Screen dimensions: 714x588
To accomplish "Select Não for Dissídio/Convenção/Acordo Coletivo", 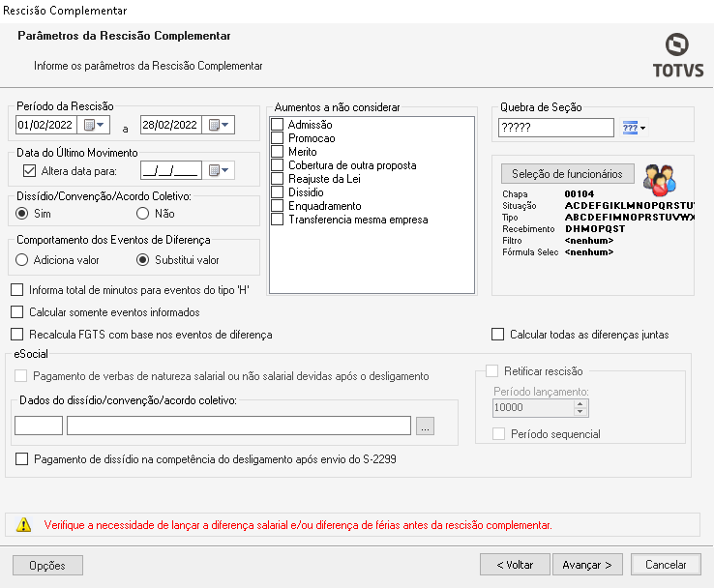I will 142,213.
